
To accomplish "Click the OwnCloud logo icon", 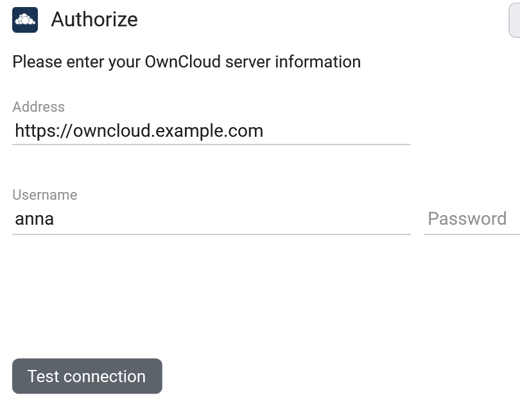I will (25, 20).
